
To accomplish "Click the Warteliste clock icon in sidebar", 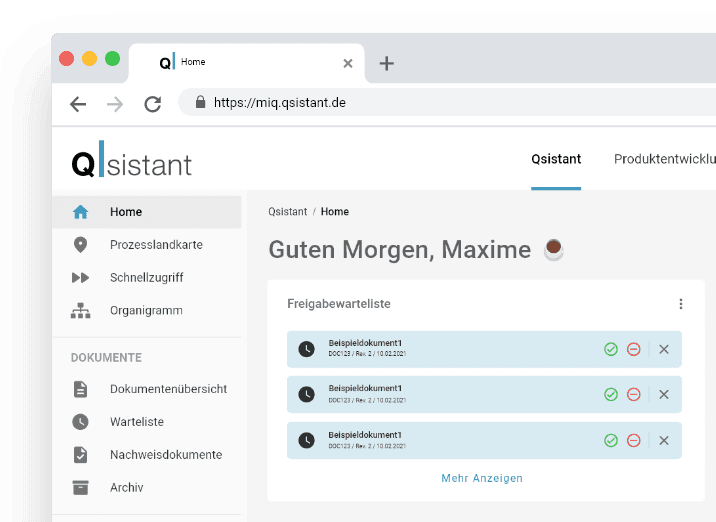I will [x=81, y=422].
